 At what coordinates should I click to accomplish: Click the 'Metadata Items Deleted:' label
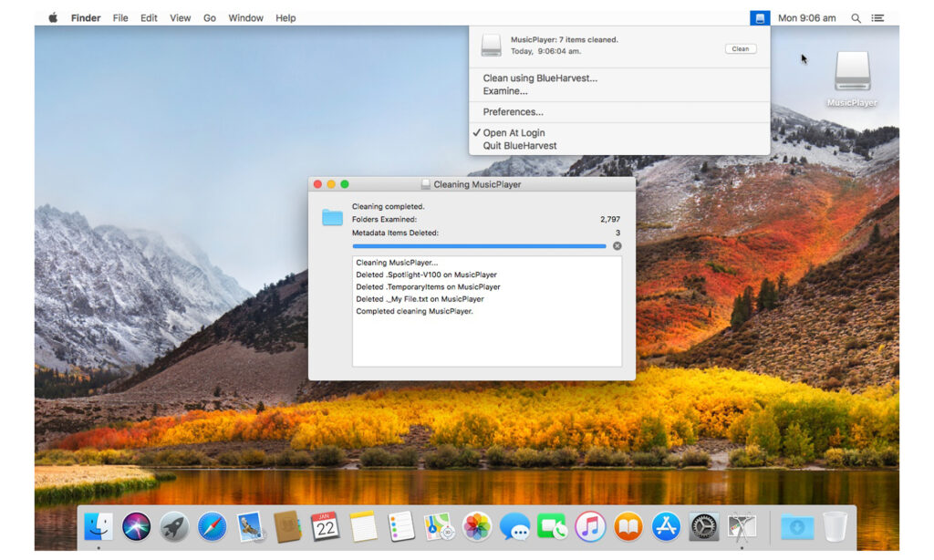[x=395, y=233]
